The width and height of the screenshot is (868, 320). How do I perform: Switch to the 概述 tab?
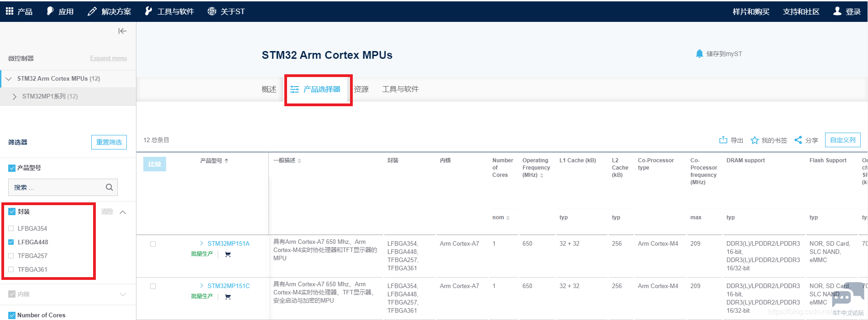point(269,89)
